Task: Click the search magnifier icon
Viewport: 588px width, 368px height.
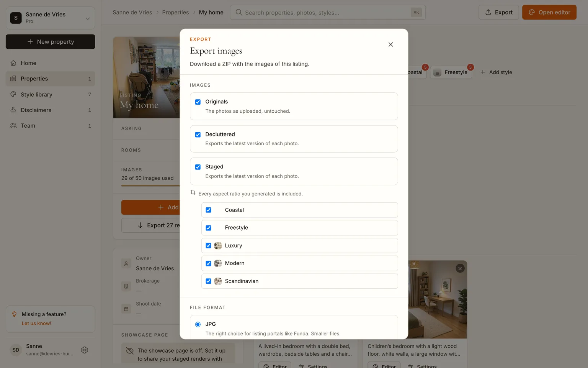Action: click(x=239, y=12)
